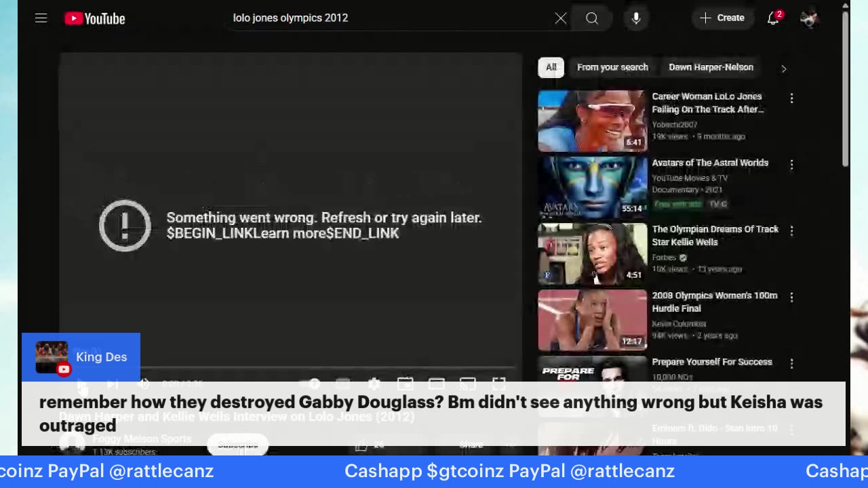Open the 'Career Woman LoLo Jones' thumbnail
Image resolution: width=868 pixels, height=488 pixels.
click(592, 121)
